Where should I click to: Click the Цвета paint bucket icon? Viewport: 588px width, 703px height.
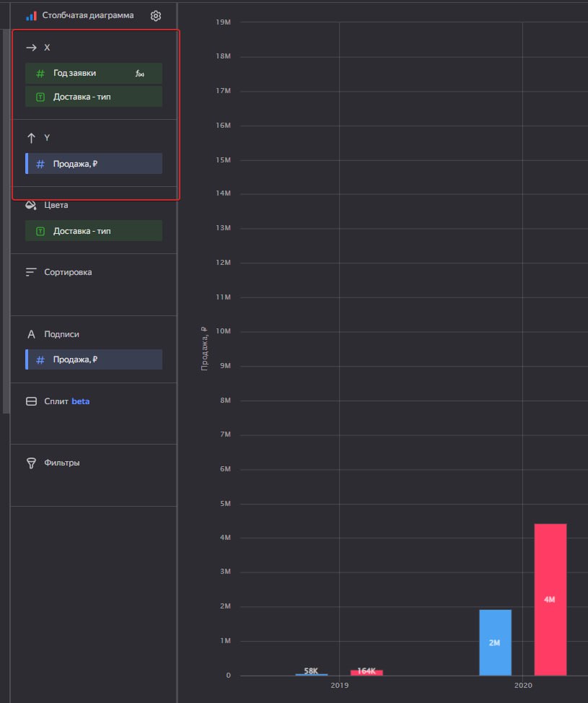(31, 205)
